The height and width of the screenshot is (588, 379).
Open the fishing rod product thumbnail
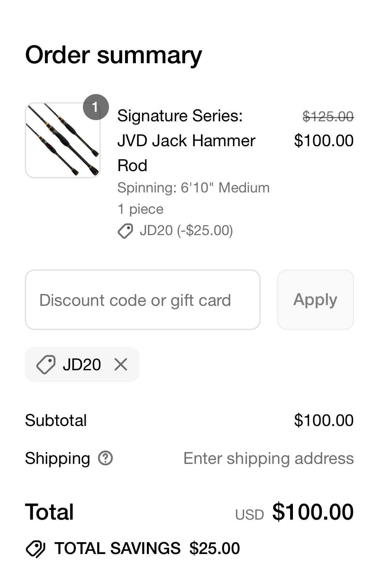coord(62,140)
